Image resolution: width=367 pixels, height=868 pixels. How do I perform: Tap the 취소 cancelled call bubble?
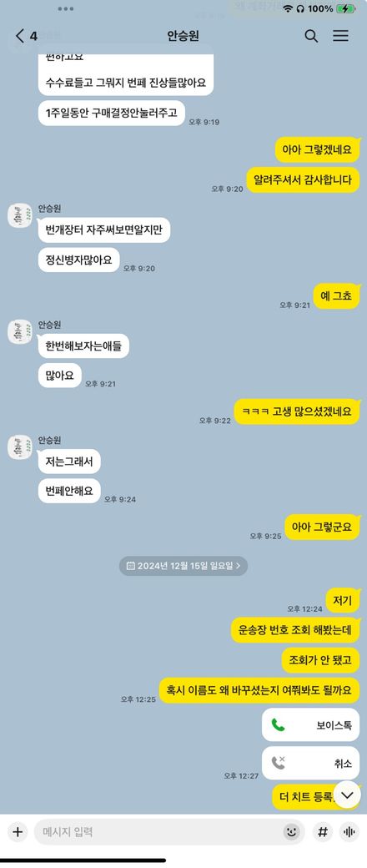(310, 764)
